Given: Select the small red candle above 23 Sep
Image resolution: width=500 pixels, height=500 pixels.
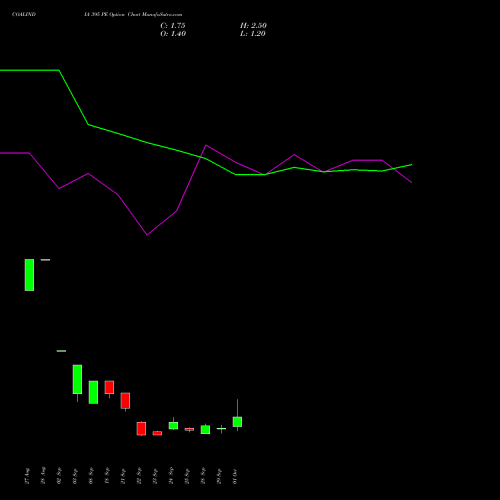Looking at the screenshot, I should pyautogui.click(x=157, y=433).
